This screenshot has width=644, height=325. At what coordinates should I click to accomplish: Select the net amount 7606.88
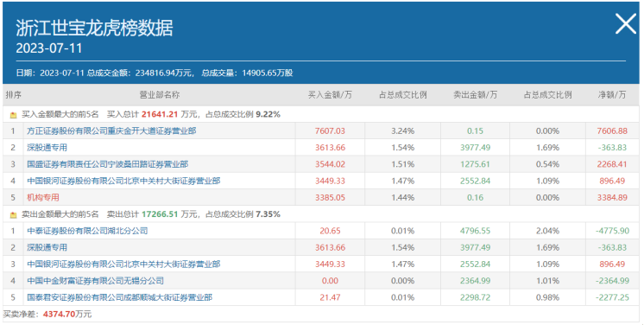[612, 131]
